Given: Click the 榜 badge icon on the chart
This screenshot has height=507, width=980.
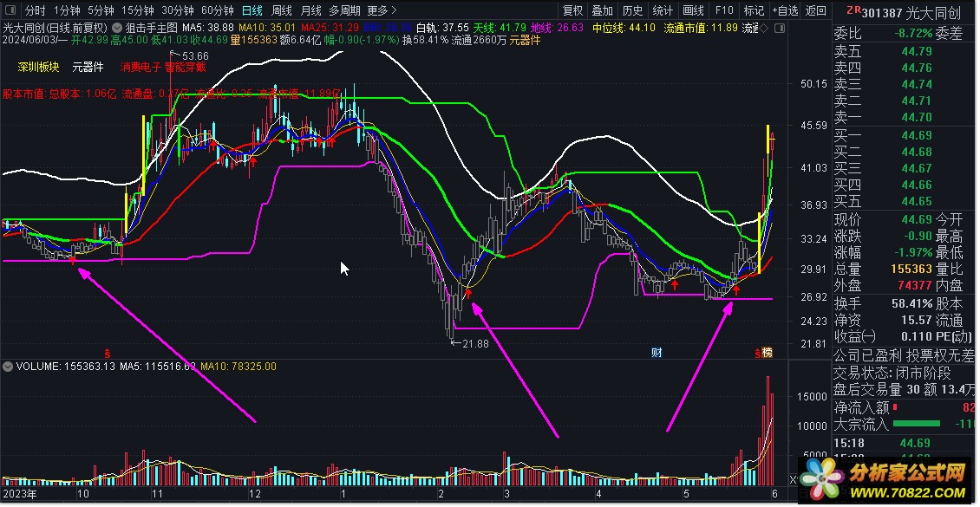Looking at the screenshot, I should tap(767, 353).
